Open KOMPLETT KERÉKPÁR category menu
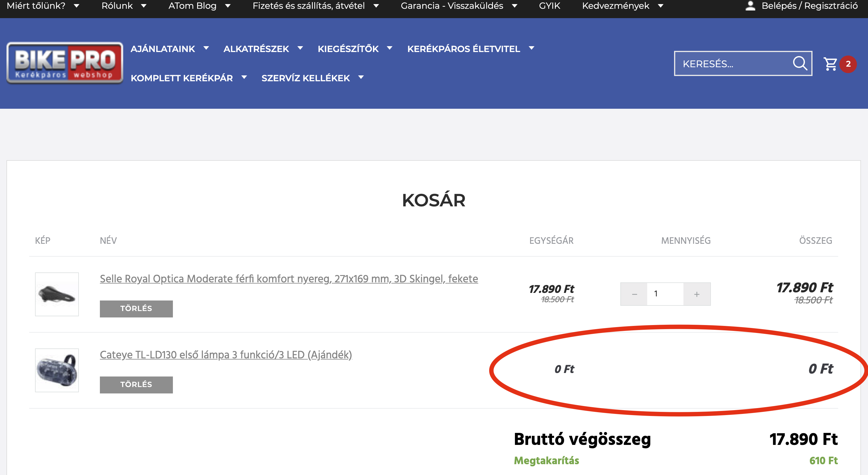Image resolution: width=868 pixels, height=475 pixels. pyautogui.click(x=182, y=78)
